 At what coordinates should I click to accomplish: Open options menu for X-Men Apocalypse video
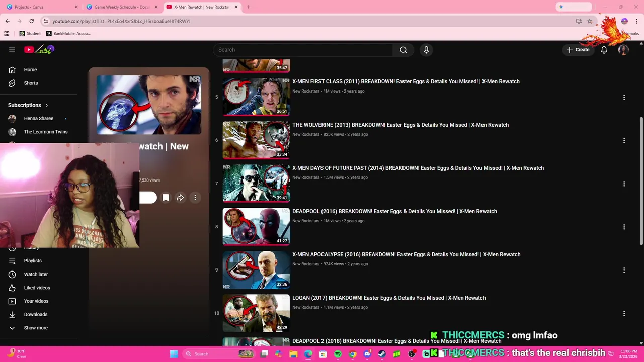click(624, 270)
